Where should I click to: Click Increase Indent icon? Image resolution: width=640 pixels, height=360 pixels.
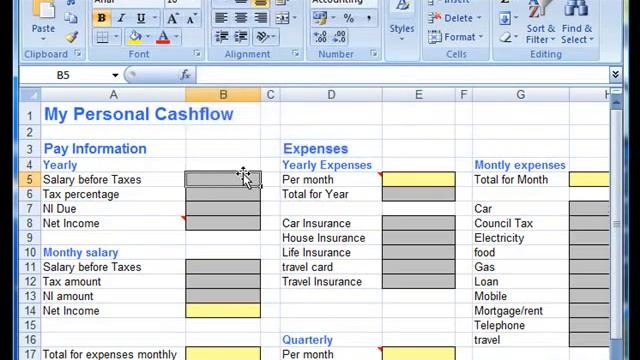coord(241,37)
